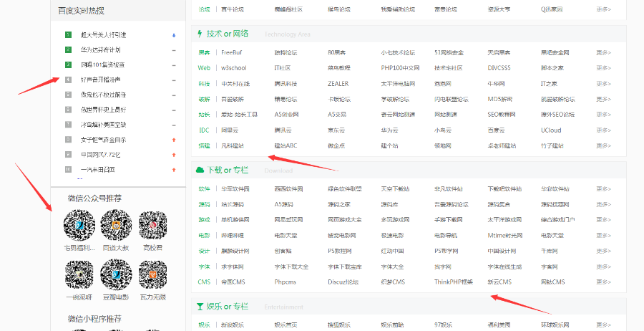Open the 百度云 link

click(496, 130)
